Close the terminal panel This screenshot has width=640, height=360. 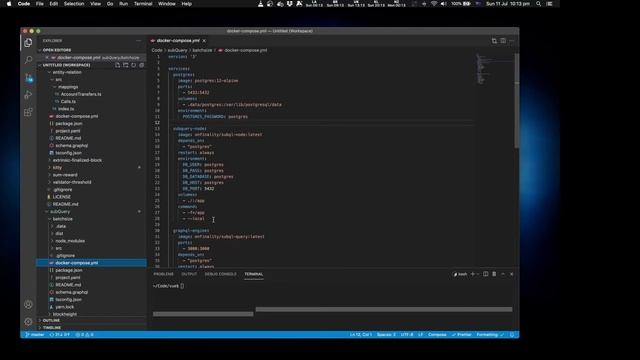[511, 274]
